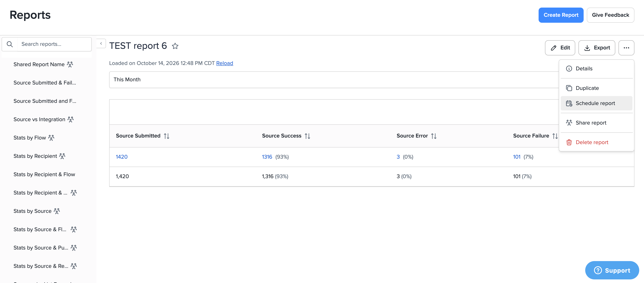Screen dimensions: 644x283
Task: Select Details from the options menu
Action: [597, 69]
